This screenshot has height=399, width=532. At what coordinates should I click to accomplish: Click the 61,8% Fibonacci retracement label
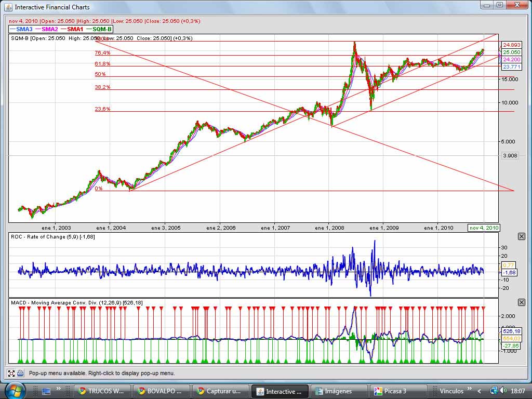point(102,63)
